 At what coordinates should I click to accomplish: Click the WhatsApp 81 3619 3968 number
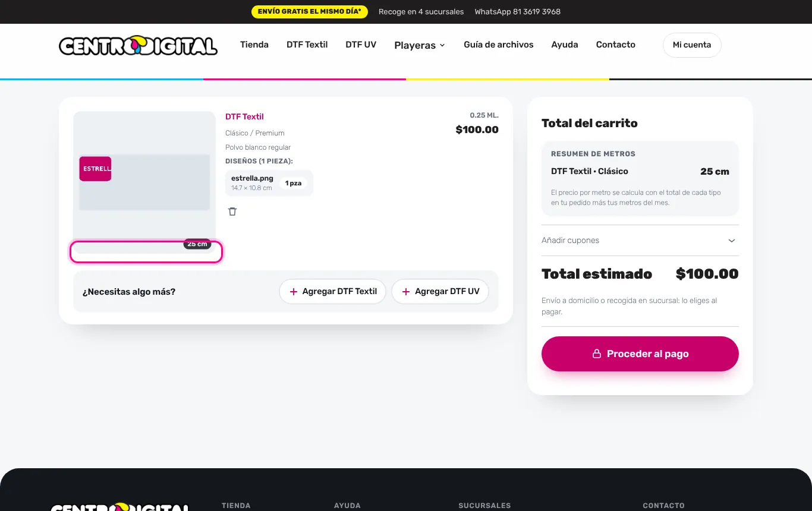pyautogui.click(x=517, y=12)
